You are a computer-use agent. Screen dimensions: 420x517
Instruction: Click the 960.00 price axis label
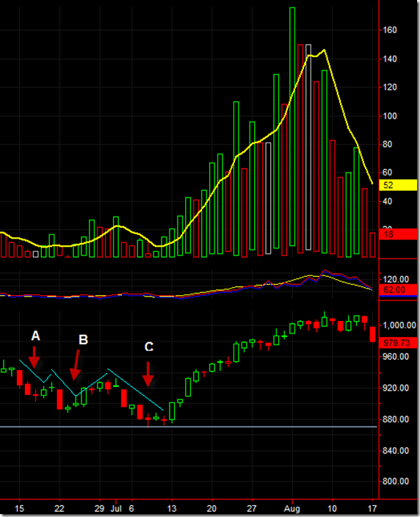(396, 357)
